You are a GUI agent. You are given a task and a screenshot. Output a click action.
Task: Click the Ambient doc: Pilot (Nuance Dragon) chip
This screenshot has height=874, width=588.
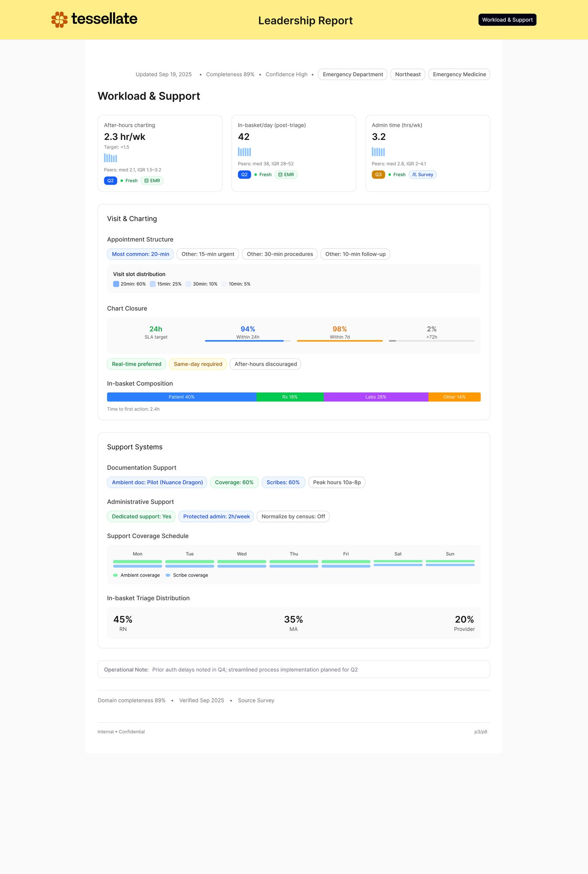click(x=157, y=482)
